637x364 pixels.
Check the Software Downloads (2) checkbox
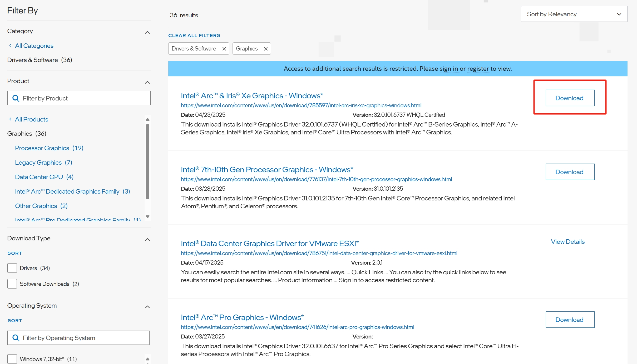tap(12, 284)
